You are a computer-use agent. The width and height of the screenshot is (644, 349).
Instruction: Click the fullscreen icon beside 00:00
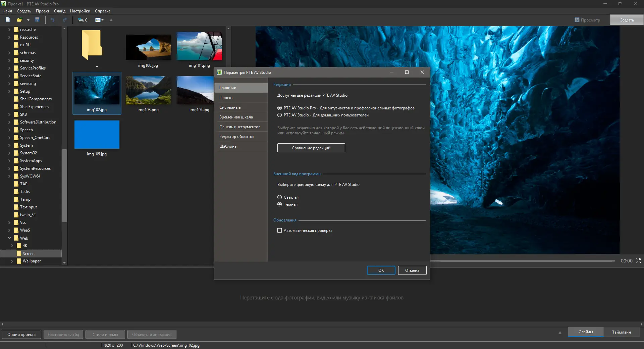(638, 261)
